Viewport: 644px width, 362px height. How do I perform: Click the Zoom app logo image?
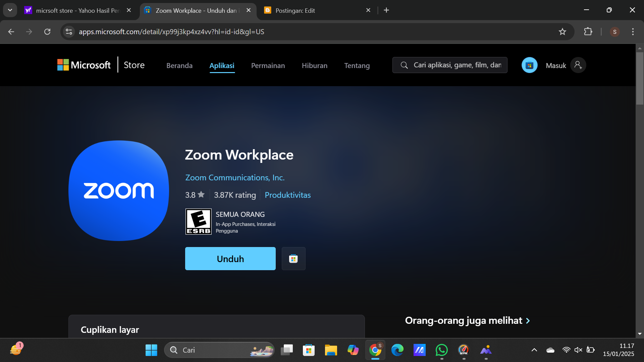[119, 190]
